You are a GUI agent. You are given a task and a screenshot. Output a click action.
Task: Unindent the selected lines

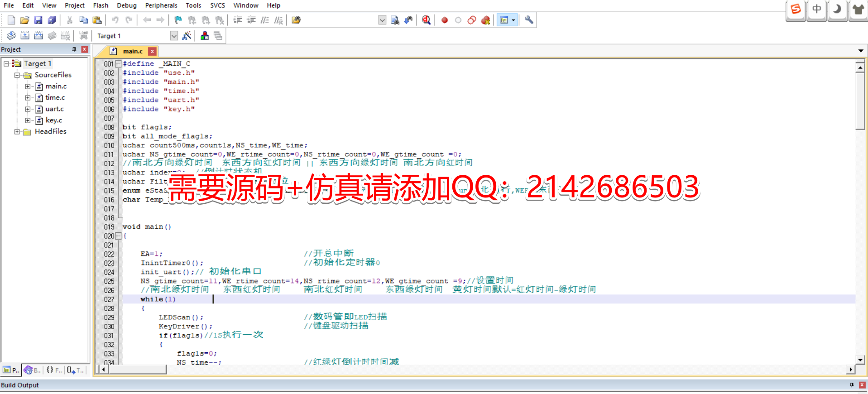(251, 20)
